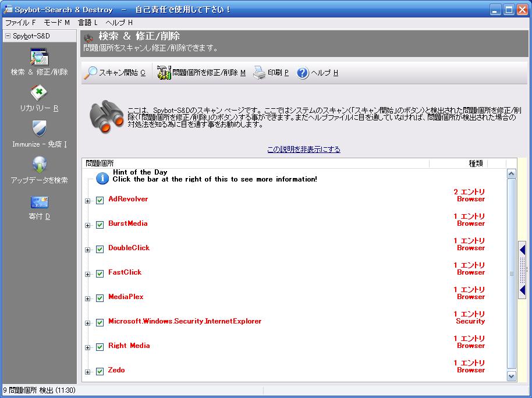
Task: Expand the Right Media tree node
Action: coord(87,347)
